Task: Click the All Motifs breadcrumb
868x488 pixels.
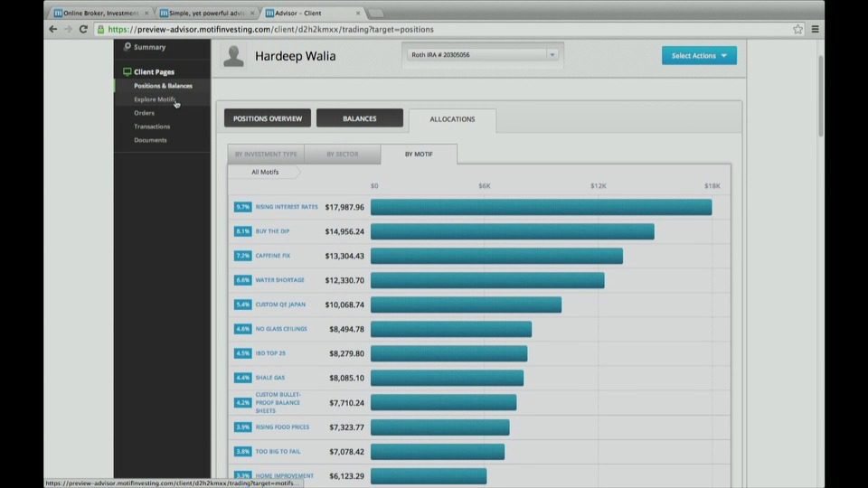Action: pyautogui.click(x=265, y=172)
